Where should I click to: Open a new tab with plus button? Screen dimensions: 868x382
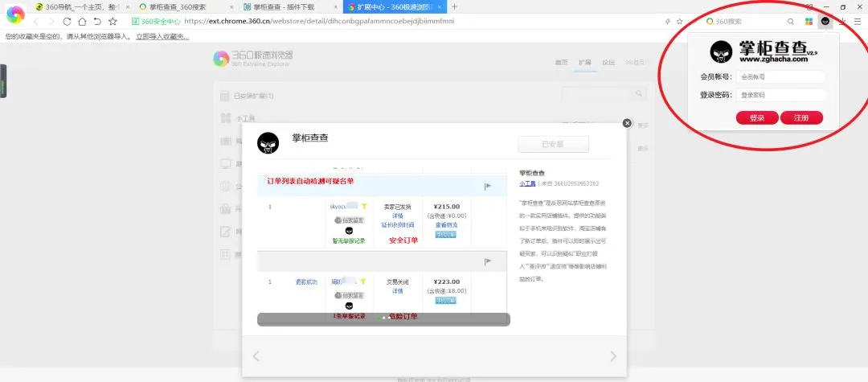pos(454,6)
